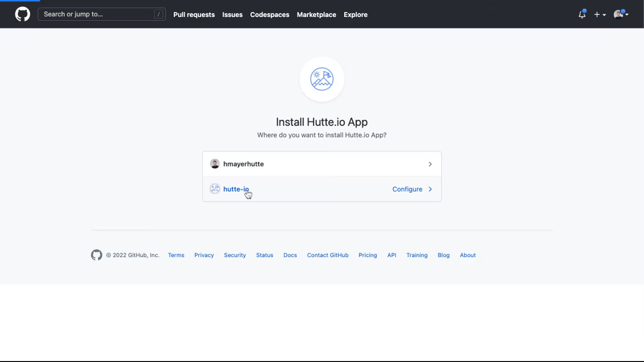The width and height of the screenshot is (644, 362).
Task: Click footer GitHub mark icon
Action: [x=97, y=255]
